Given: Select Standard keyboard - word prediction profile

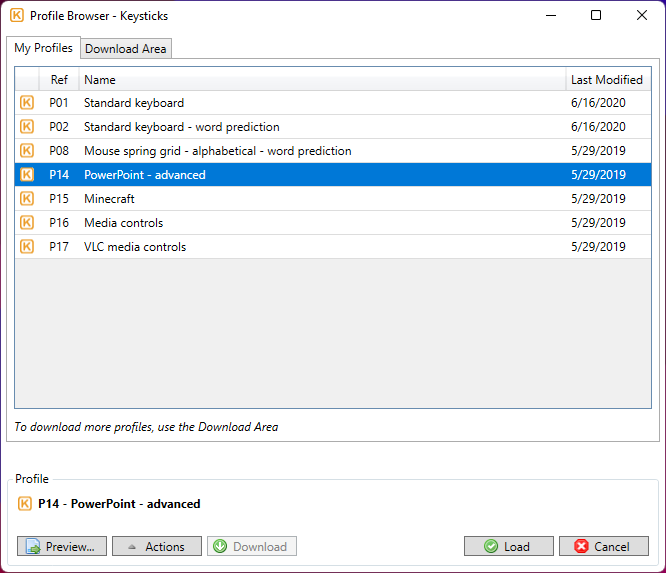Looking at the screenshot, I should tap(182, 127).
